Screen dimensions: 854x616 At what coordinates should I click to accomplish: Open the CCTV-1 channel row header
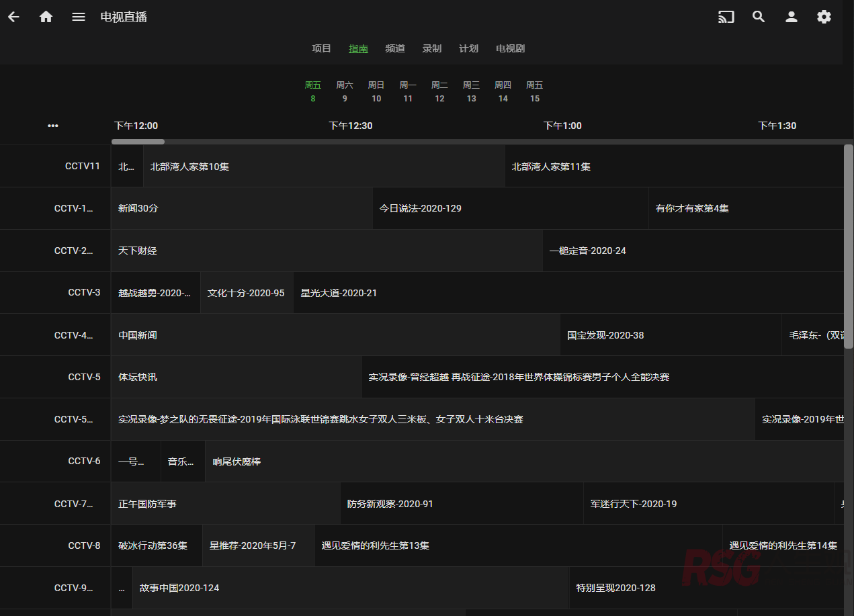tap(55, 208)
